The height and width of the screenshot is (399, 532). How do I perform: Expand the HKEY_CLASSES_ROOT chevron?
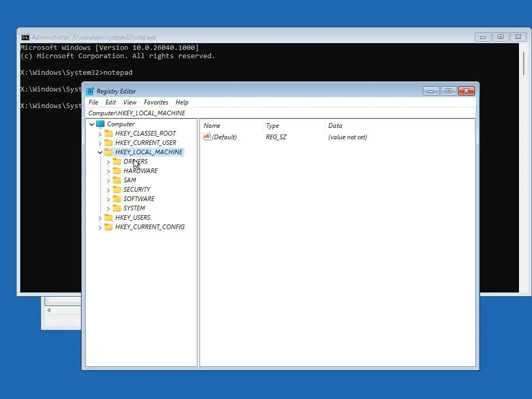pyautogui.click(x=100, y=134)
